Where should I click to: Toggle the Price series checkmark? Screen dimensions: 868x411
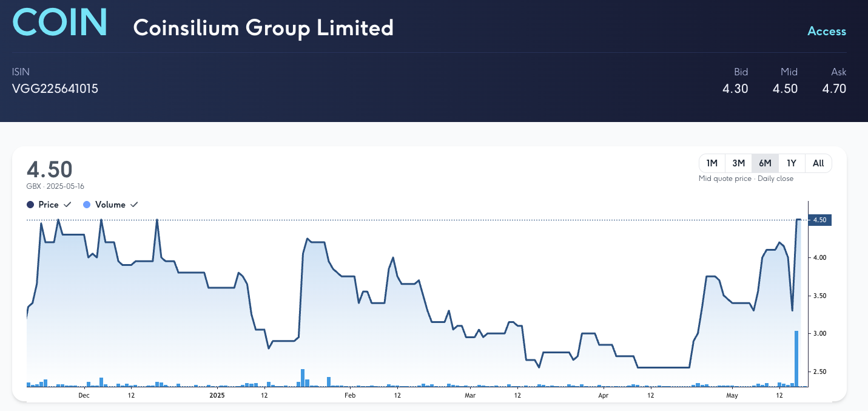67,205
